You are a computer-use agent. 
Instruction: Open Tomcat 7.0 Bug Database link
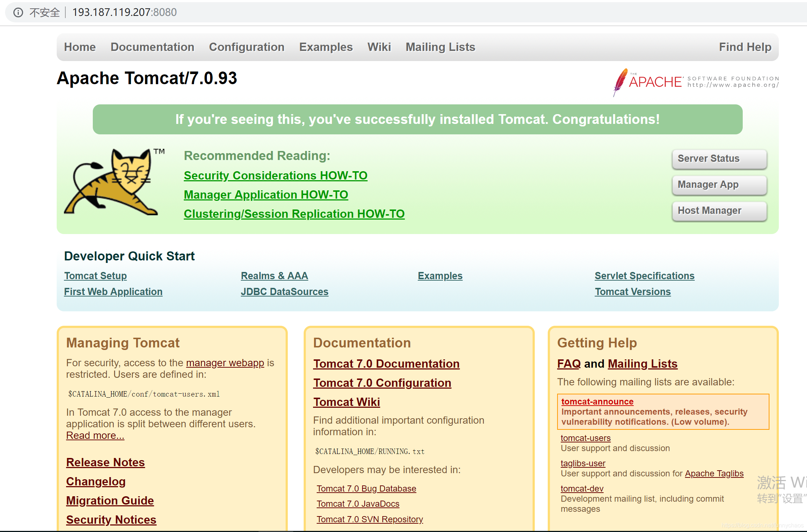[x=366, y=489]
